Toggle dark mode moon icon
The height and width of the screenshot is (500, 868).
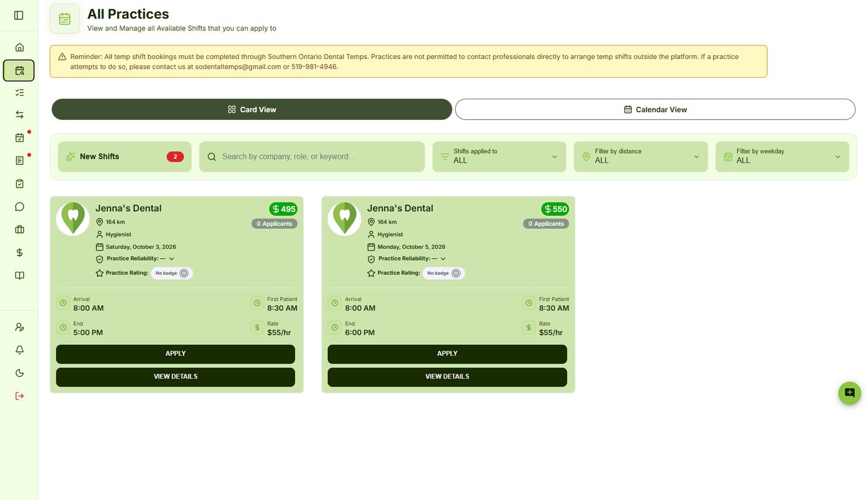click(x=19, y=373)
